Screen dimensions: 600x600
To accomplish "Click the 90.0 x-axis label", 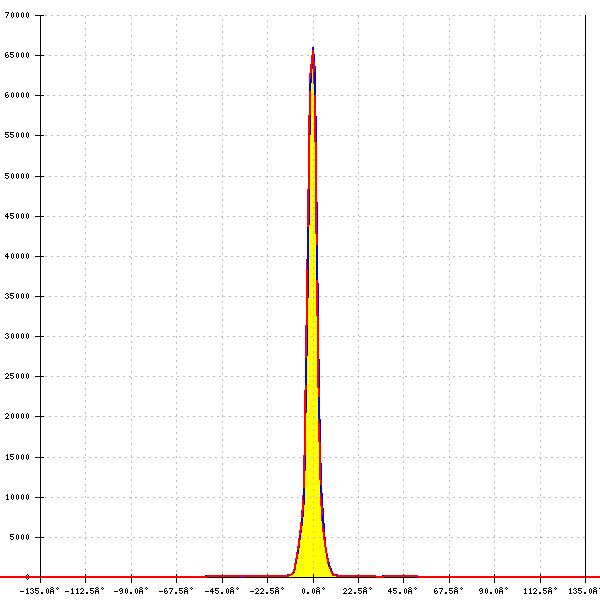I will tap(494, 591).
